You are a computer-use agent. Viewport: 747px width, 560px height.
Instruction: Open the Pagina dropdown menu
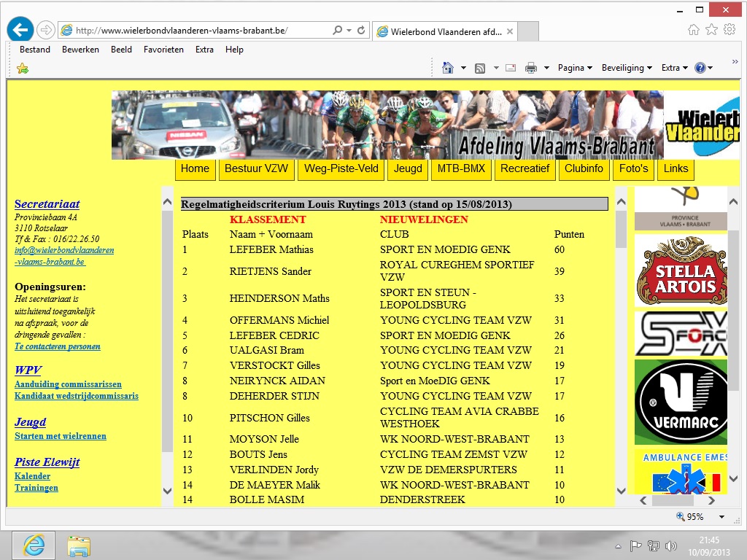(575, 68)
